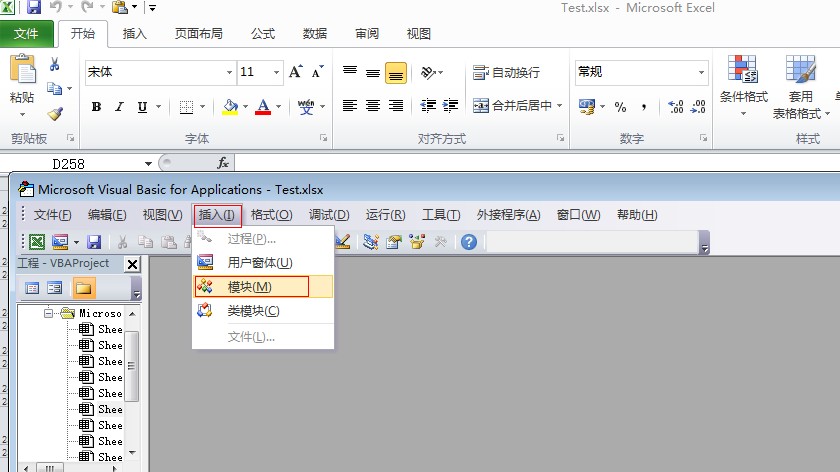Click the decrease decimal icon

pyautogui.click(x=698, y=107)
